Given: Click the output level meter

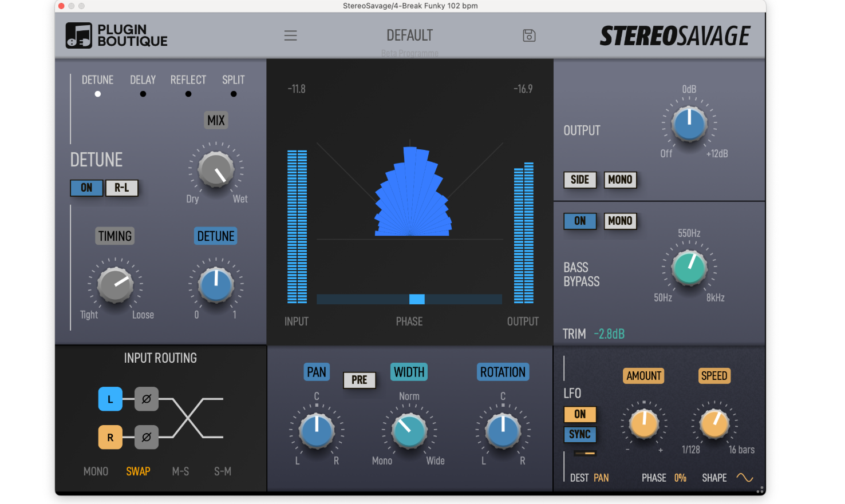Looking at the screenshot, I should [x=524, y=233].
